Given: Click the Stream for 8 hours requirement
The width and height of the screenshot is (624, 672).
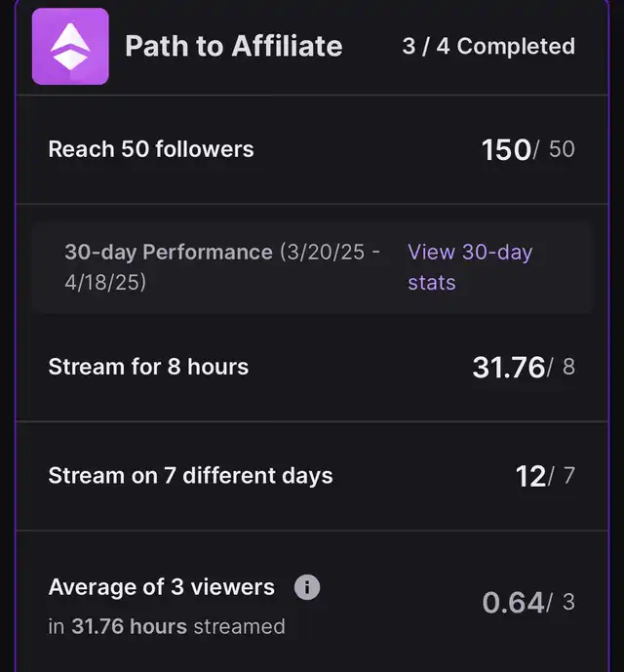Looking at the screenshot, I should [x=148, y=367].
